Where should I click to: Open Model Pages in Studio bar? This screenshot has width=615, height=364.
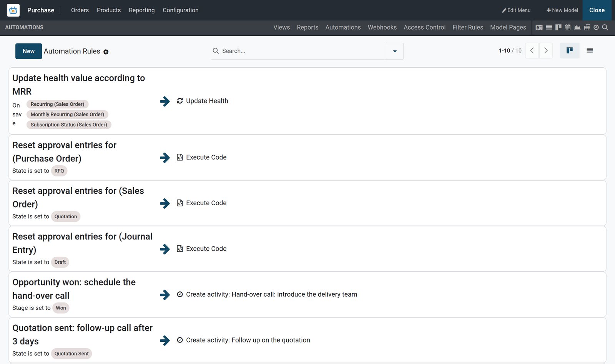[x=508, y=27]
